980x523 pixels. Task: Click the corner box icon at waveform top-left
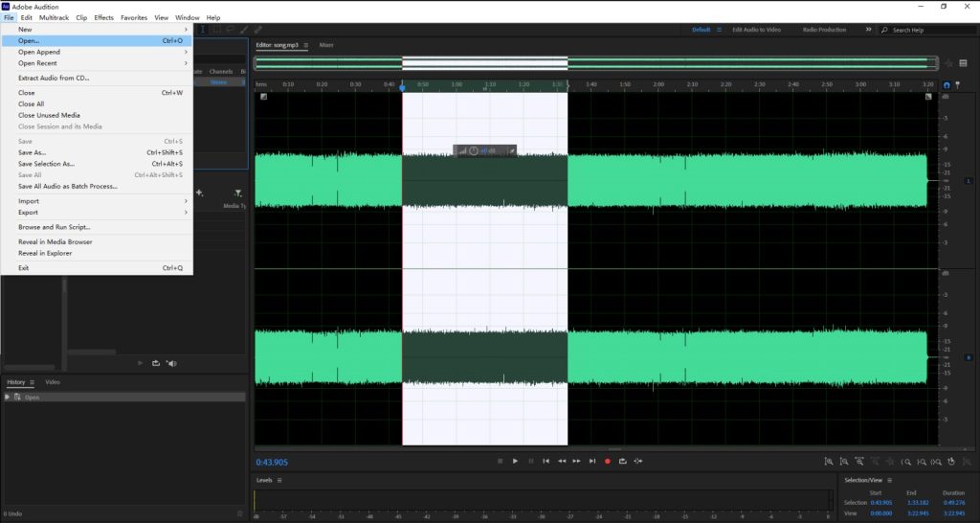pos(264,97)
